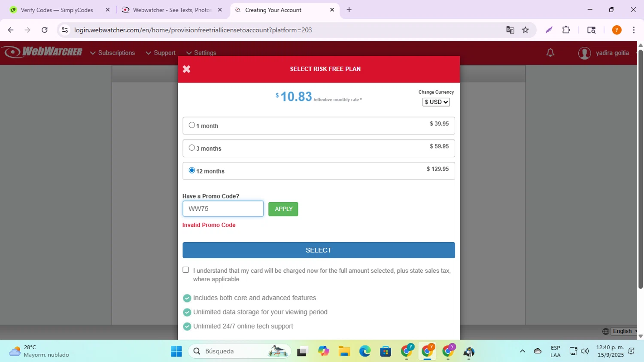Viewport: 644px width, 362px height.
Task: Open the Support menu
Action: 161,53
